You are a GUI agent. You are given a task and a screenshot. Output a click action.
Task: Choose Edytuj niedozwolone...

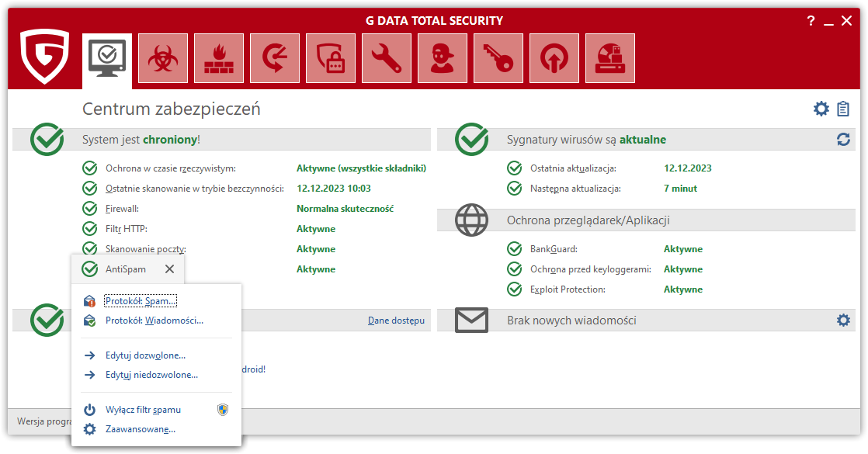[151, 375]
